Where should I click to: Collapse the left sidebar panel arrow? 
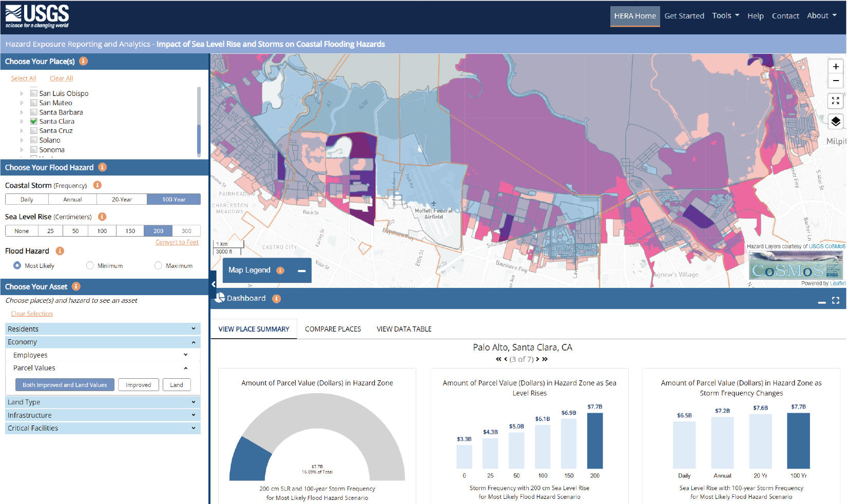[x=214, y=284]
